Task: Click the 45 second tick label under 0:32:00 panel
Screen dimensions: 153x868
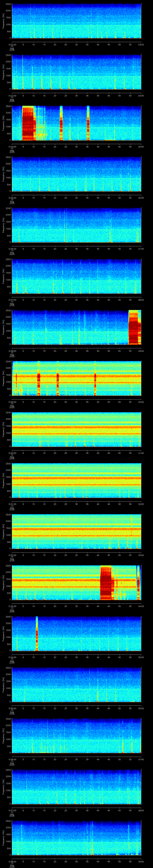Action: [x=109, y=555]
